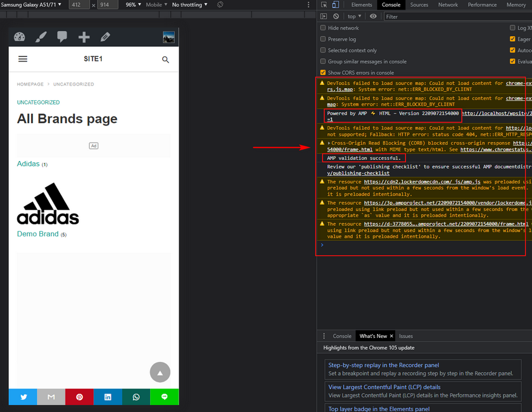Open the cdn2.lockerdomecdn.com amp.js resource link

(x=422, y=182)
